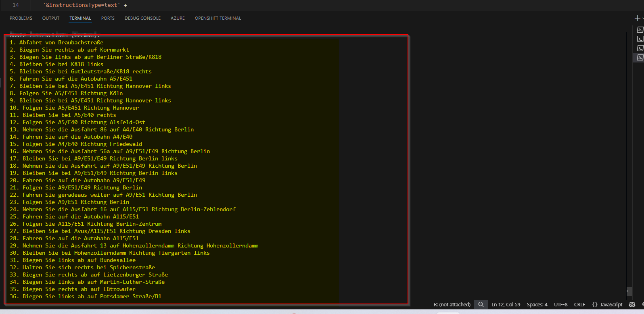644x314 pixels.
Task: Click line 36 with Potsdamer Straße/B1
Action: pos(86,296)
